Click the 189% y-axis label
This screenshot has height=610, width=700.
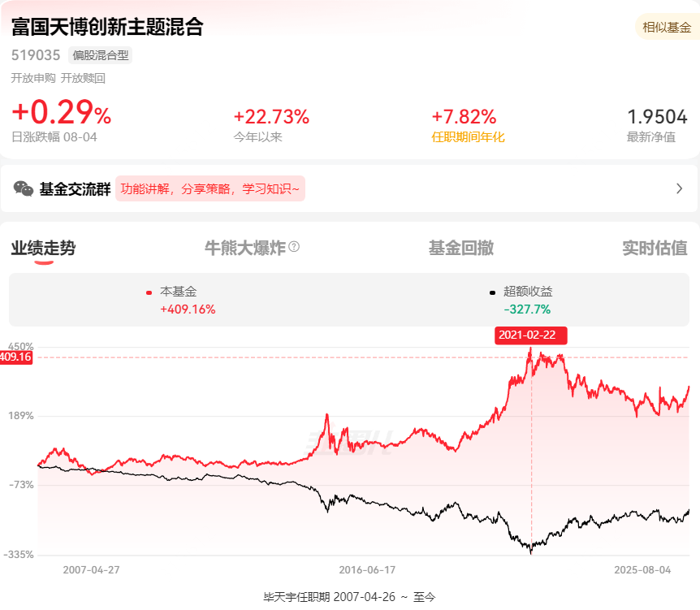click(20, 416)
